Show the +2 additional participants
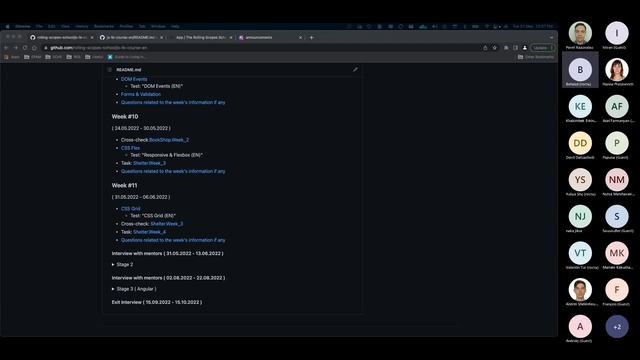 (617, 327)
